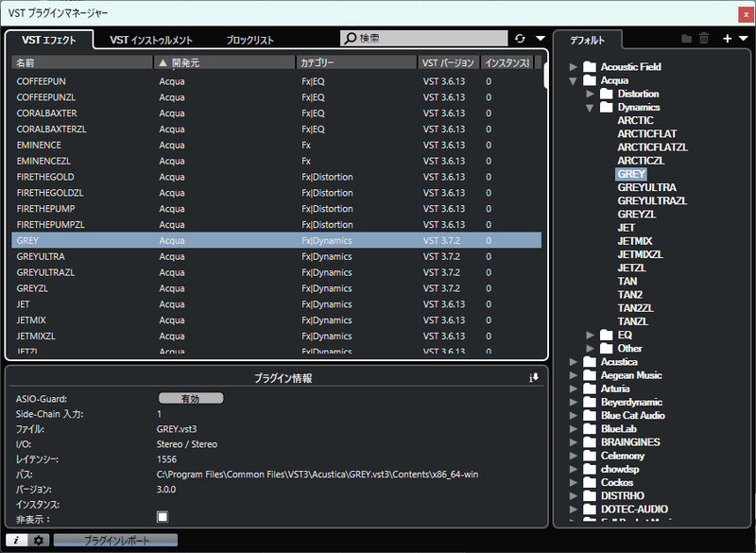756x553 pixels.
Task: Close the VST plugin manager window
Action: (x=746, y=14)
